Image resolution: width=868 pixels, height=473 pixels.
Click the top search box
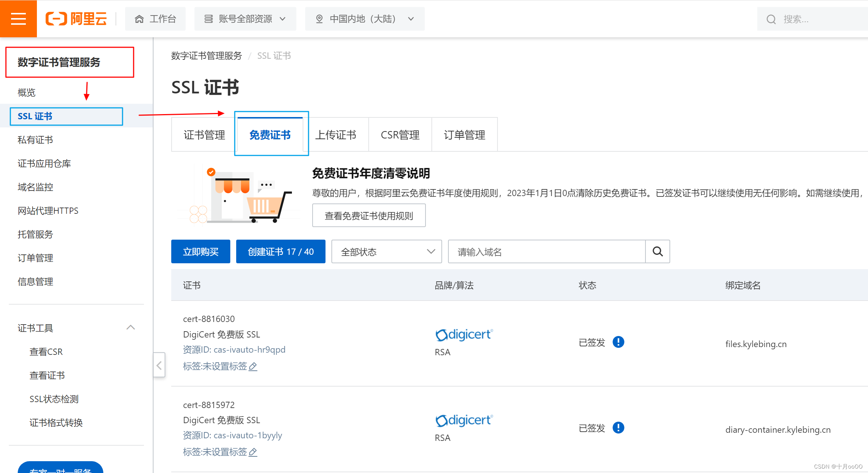click(x=812, y=19)
